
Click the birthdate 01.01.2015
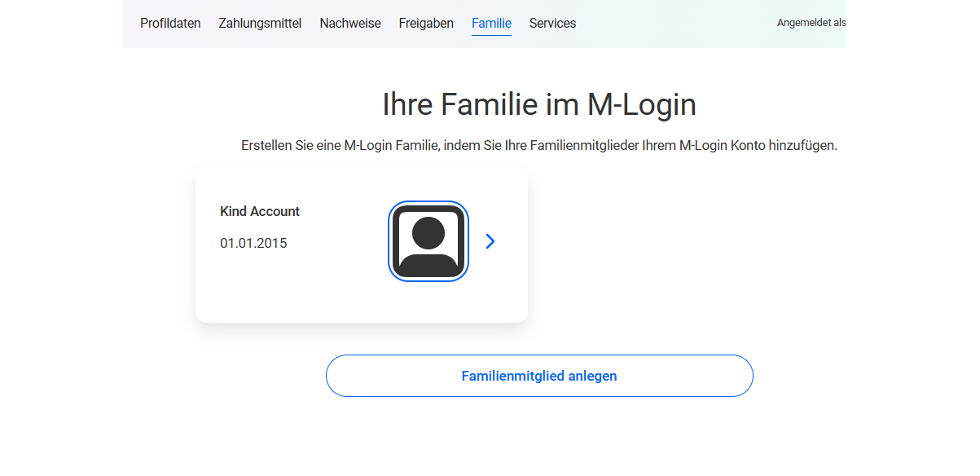coord(253,243)
